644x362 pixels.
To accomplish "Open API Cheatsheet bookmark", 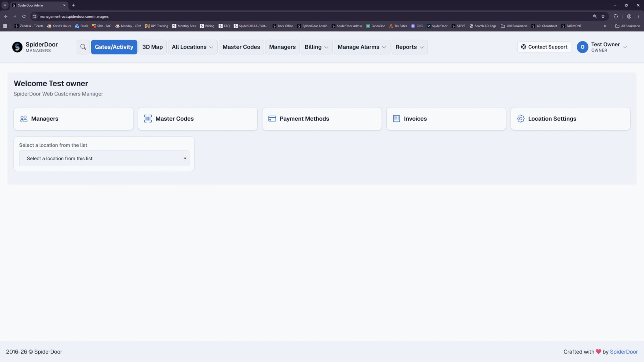I will [x=544, y=26].
